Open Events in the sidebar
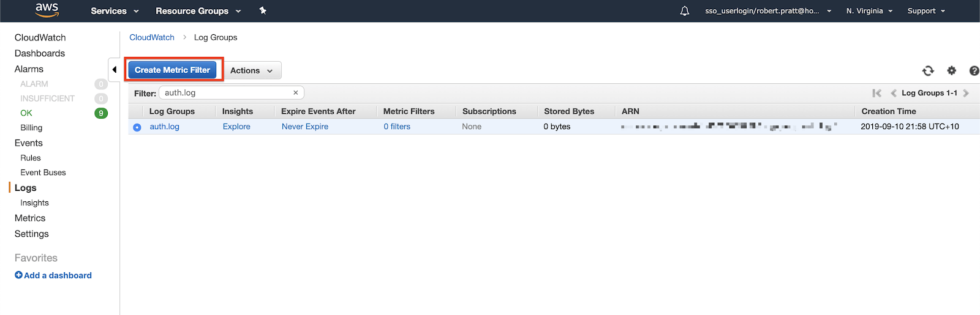This screenshot has width=980, height=315. 29,143
